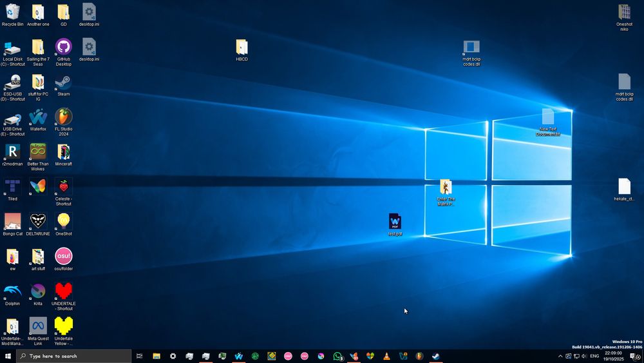Image resolution: width=644 pixels, height=363 pixels.
Task: Select the Waterfox desktop shortcut
Action: pyautogui.click(x=38, y=120)
